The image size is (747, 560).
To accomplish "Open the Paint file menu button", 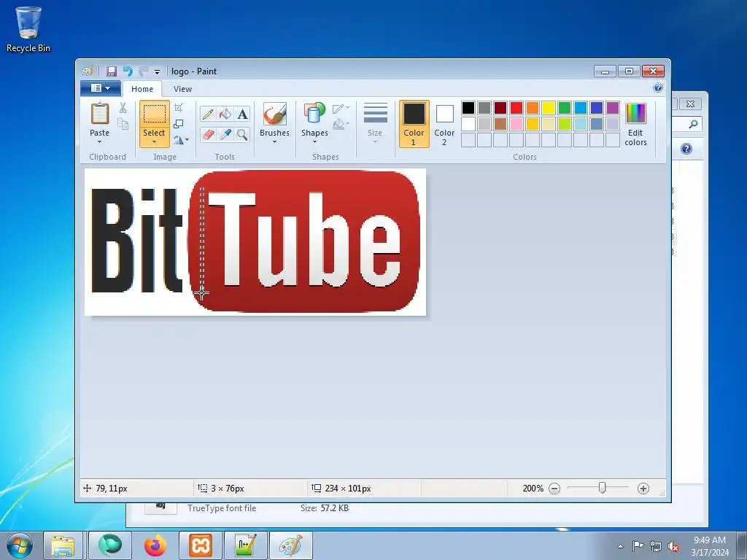I will [x=100, y=88].
